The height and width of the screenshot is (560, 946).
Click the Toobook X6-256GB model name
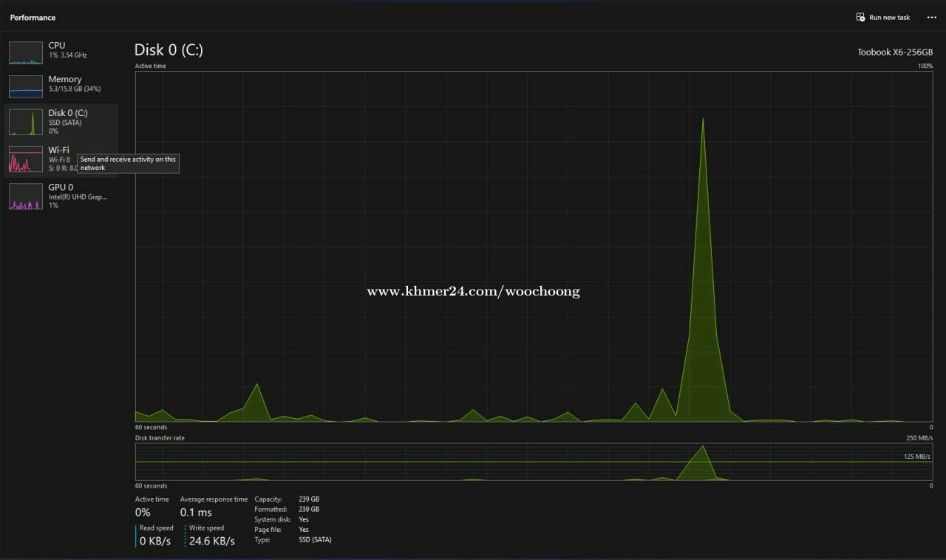tap(895, 52)
